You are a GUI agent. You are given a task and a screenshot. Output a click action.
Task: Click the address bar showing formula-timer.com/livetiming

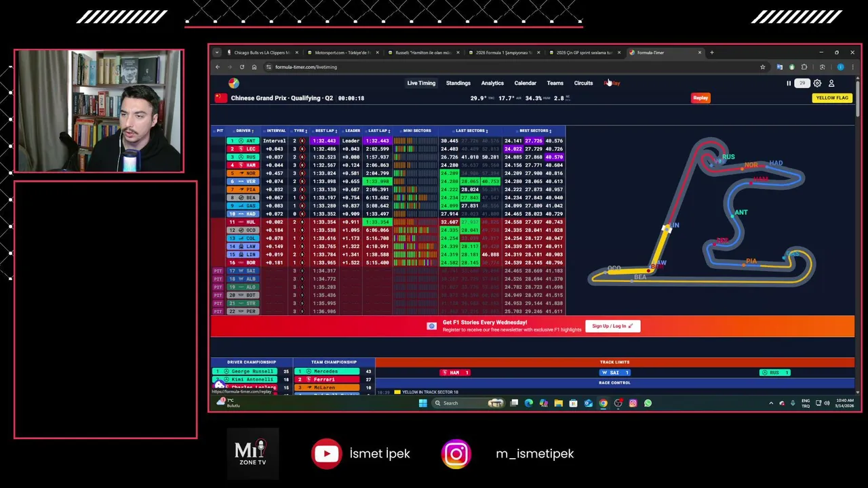click(509, 67)
